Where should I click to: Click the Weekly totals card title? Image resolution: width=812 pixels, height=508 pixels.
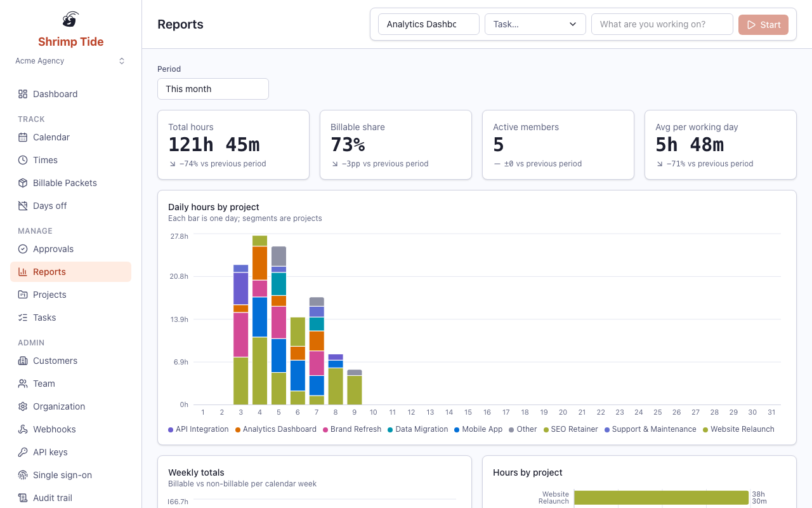196,472
